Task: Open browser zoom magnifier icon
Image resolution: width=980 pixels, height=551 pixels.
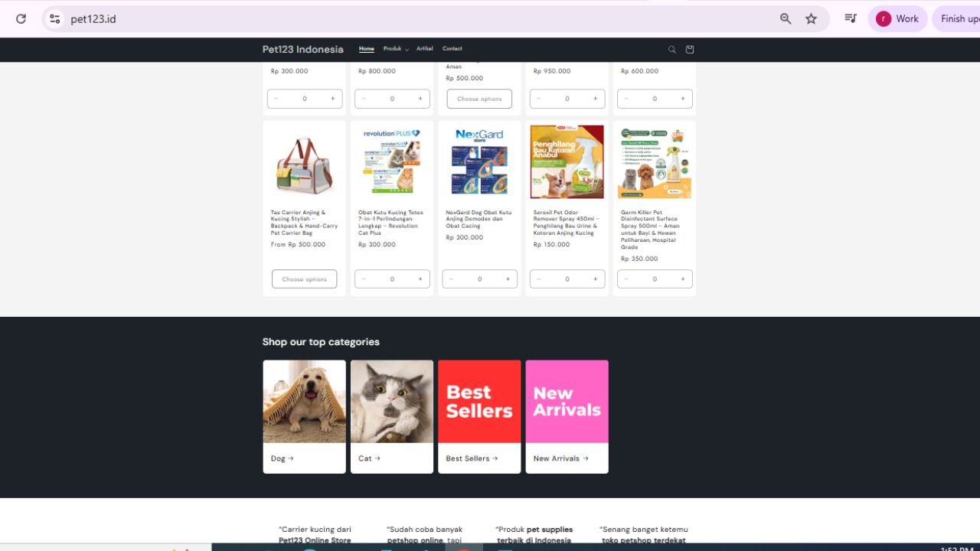Action: (786, 19)
